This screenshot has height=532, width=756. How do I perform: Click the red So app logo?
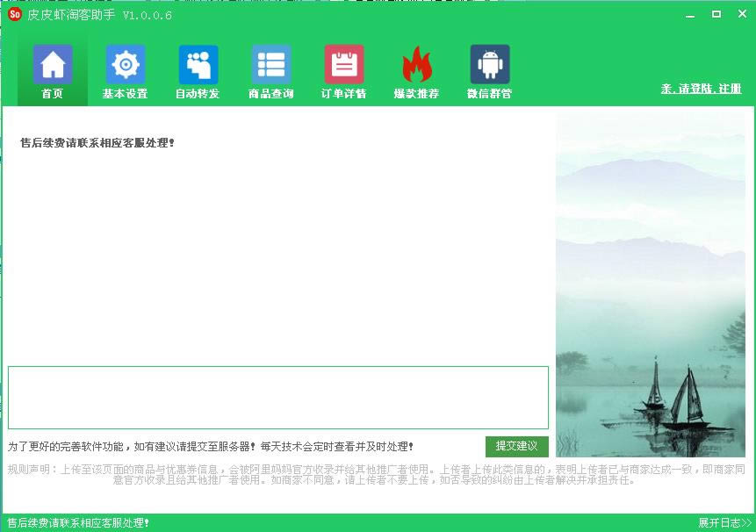[15, 14]
